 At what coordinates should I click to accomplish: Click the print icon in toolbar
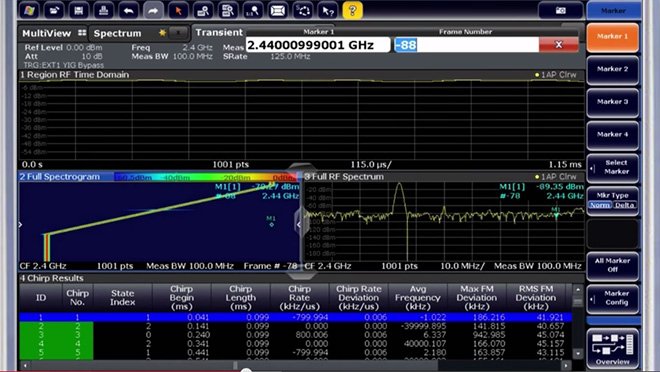[x=103, y=10]
